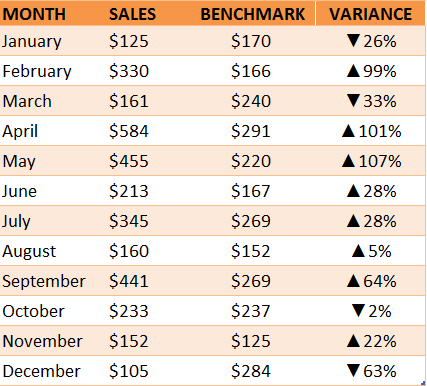Select the $291 April benchmark cell

[251, 131]
